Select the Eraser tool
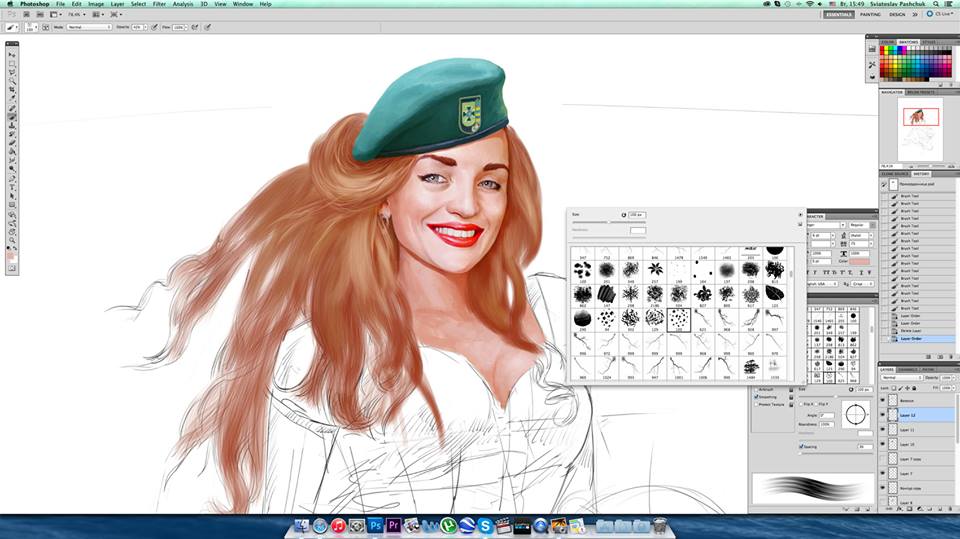 tap(12, 143)
